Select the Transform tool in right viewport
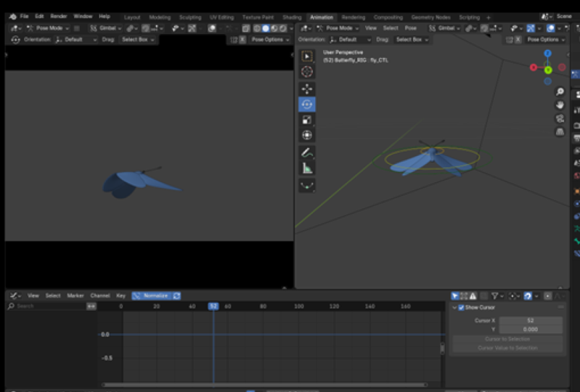 [306, 135]
